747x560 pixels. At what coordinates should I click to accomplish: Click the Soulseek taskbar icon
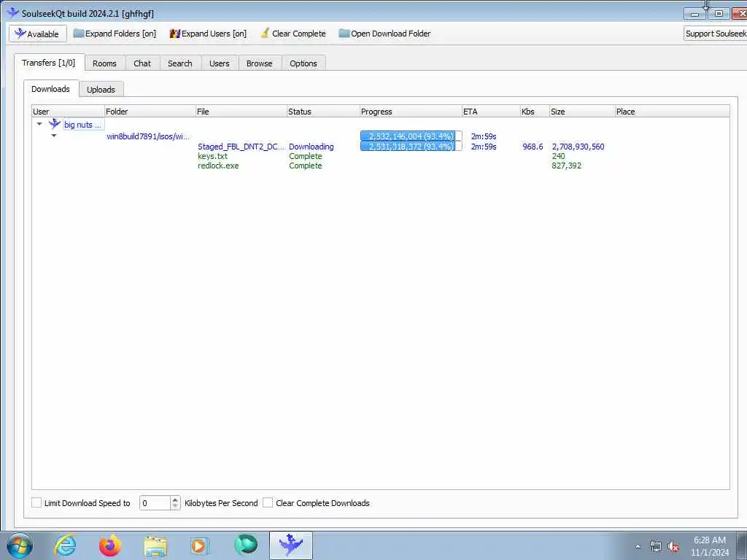[290, 545]
